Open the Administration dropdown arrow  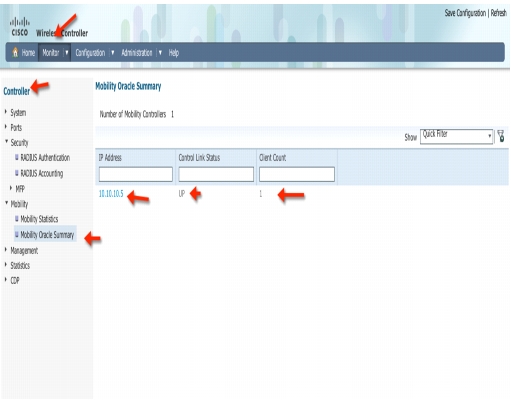click(x=160, y=52)
